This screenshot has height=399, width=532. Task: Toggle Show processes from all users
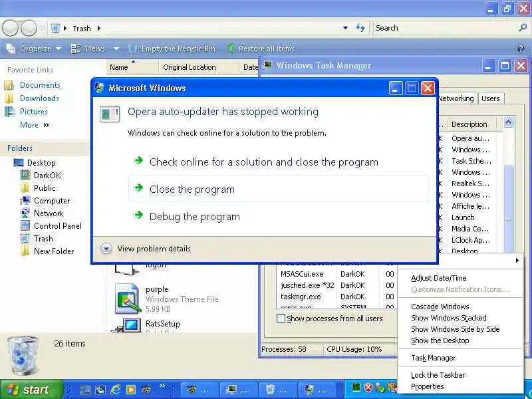pos(281,319)
